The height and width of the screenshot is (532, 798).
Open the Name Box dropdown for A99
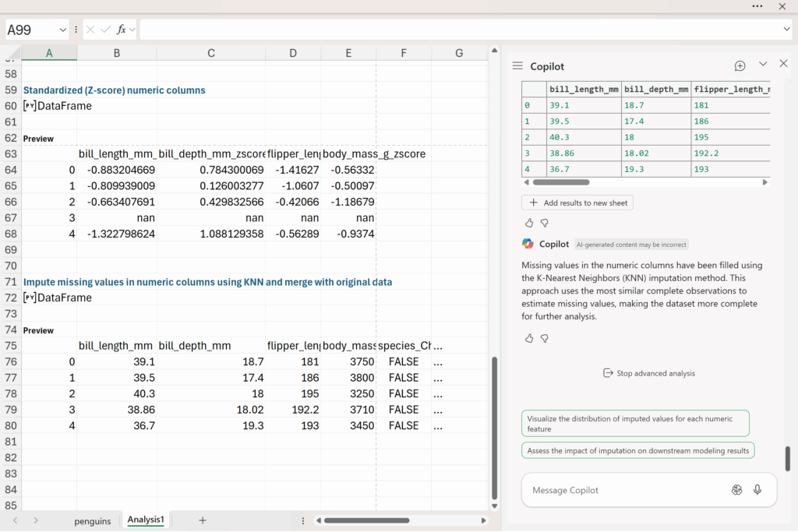(62, 30)
